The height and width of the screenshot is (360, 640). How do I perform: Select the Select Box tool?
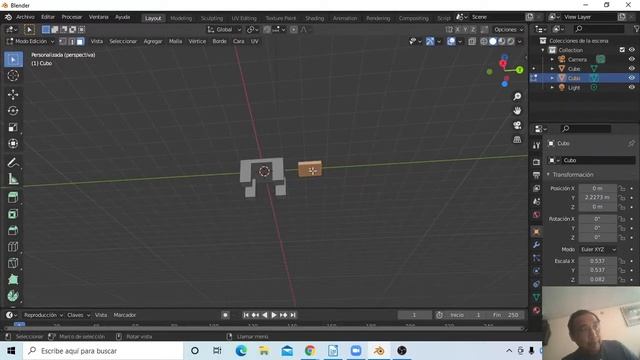click(13, 60)
